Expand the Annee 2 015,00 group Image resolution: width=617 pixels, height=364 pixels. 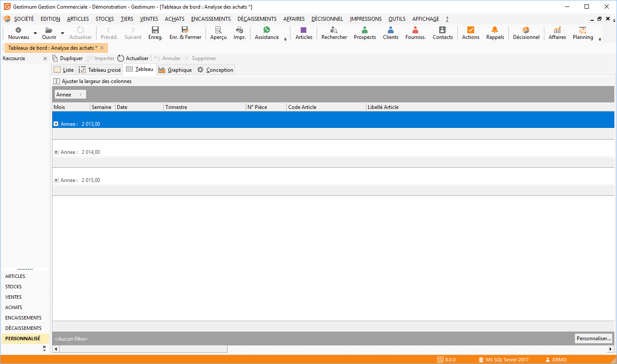click(x=56, y=180)
